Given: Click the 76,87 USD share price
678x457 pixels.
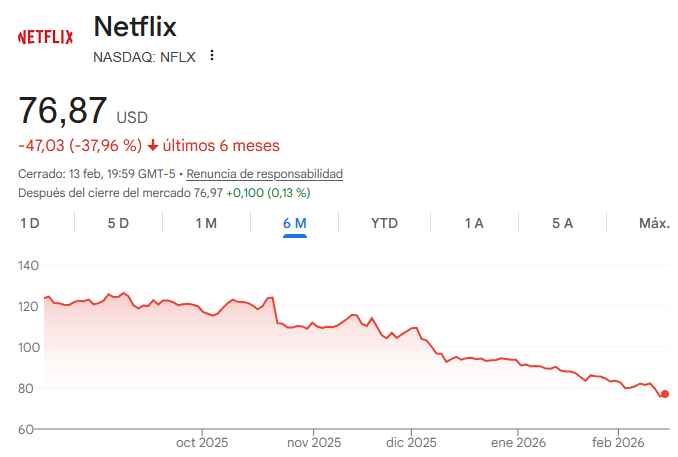Looking at the screenshot, I should [x=82, y=110].
